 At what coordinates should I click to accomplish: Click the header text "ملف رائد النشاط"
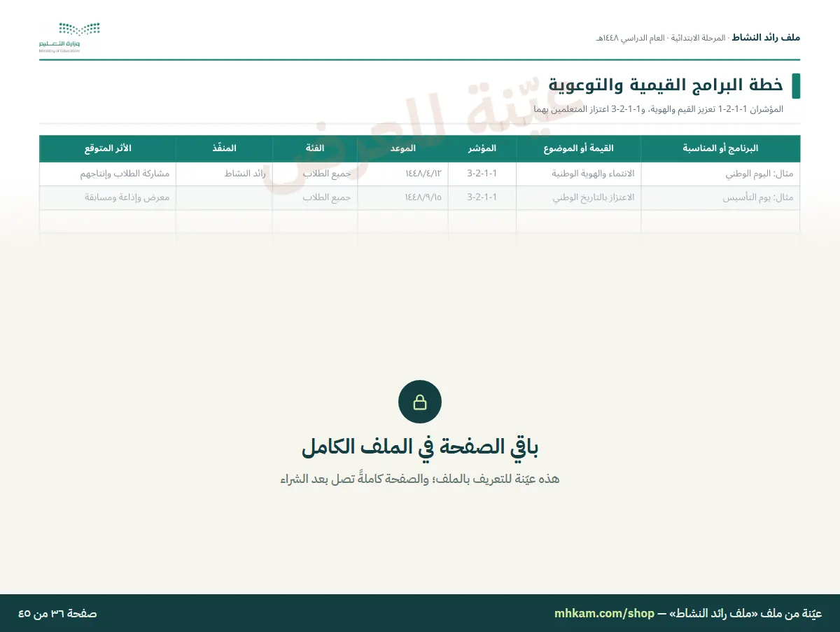coord(766,37)
